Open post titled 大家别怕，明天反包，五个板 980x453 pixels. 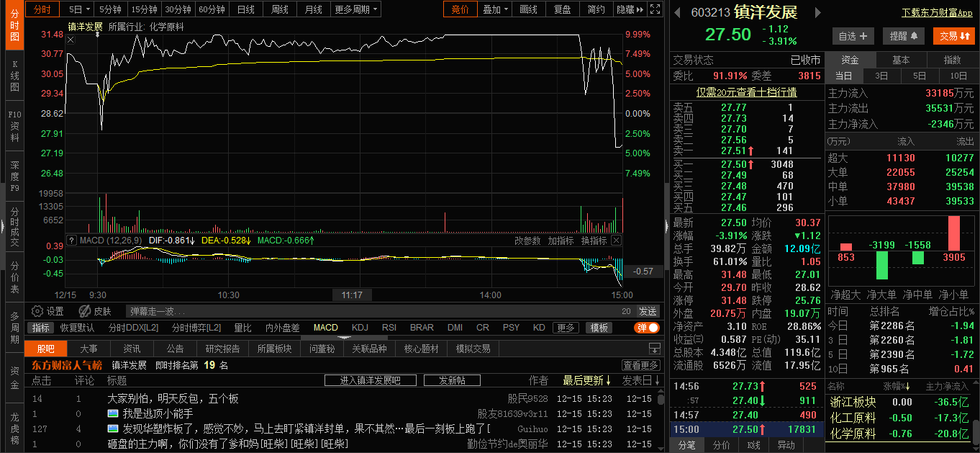coord(173,398)
